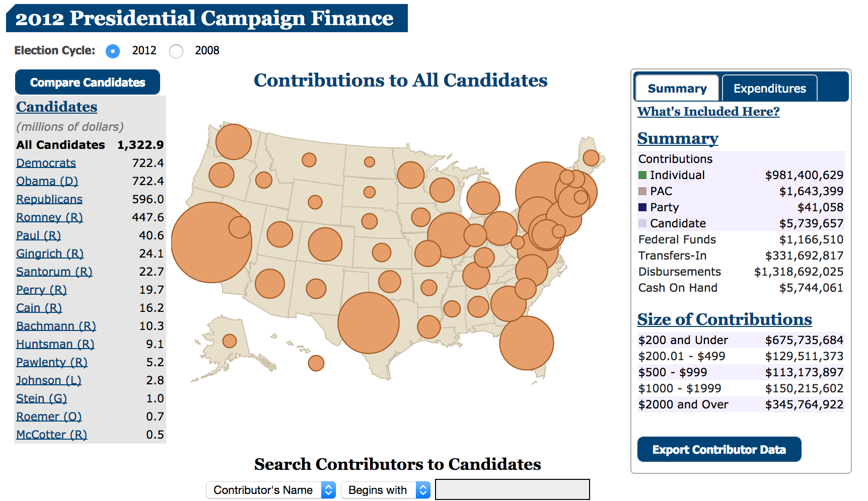The image size is (868, 501).
Task: Open the Contributor's Name dropdown
Action: pyautogui.click(x=271, y=490)
